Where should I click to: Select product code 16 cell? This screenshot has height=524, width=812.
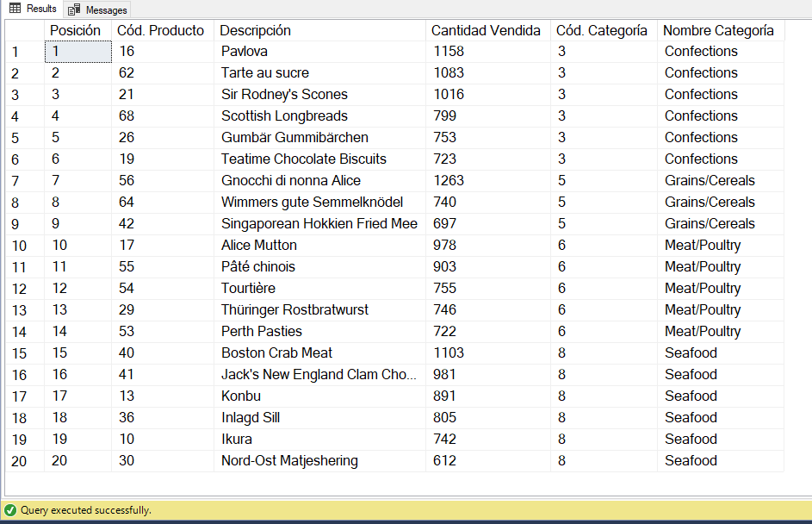coord(163,52)
